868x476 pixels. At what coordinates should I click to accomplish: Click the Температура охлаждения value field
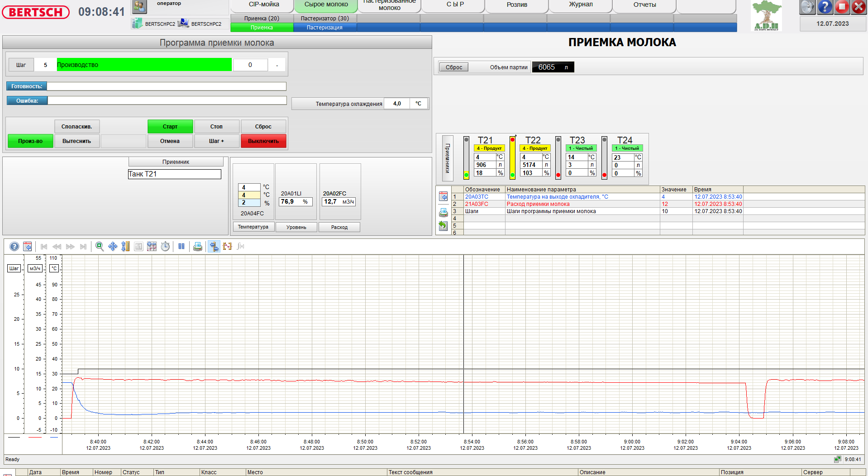click(397, 104)
